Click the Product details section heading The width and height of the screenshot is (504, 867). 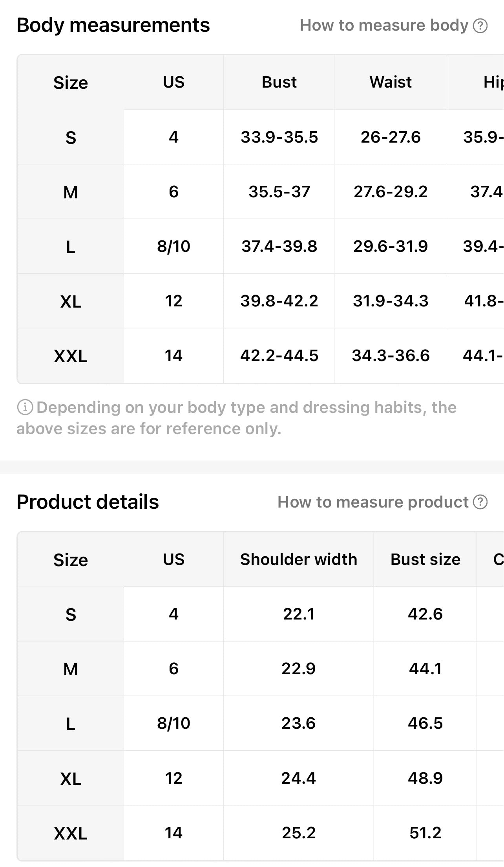(x=88, y=502)
